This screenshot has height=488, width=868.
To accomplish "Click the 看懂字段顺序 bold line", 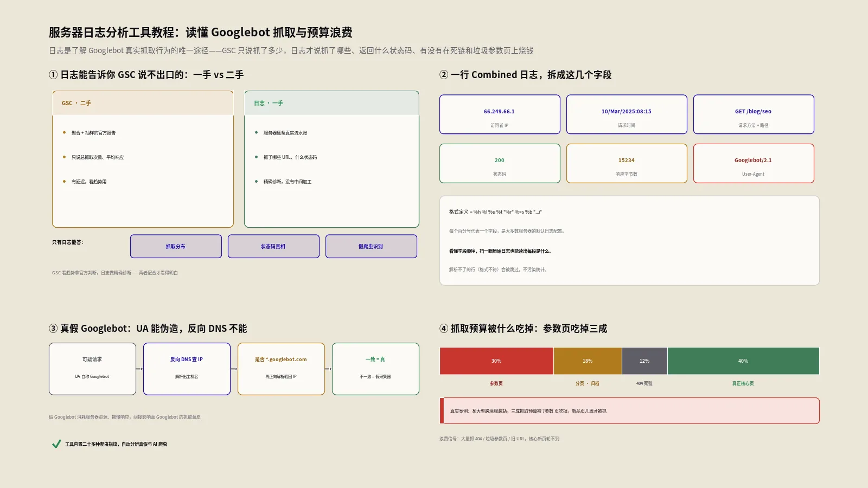I will pyautogui.click(x=500, y=251).
